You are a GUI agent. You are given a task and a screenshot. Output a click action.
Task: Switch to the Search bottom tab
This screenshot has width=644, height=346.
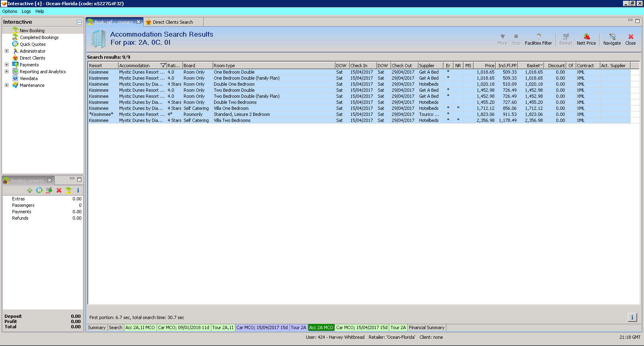tap(116, 327)
